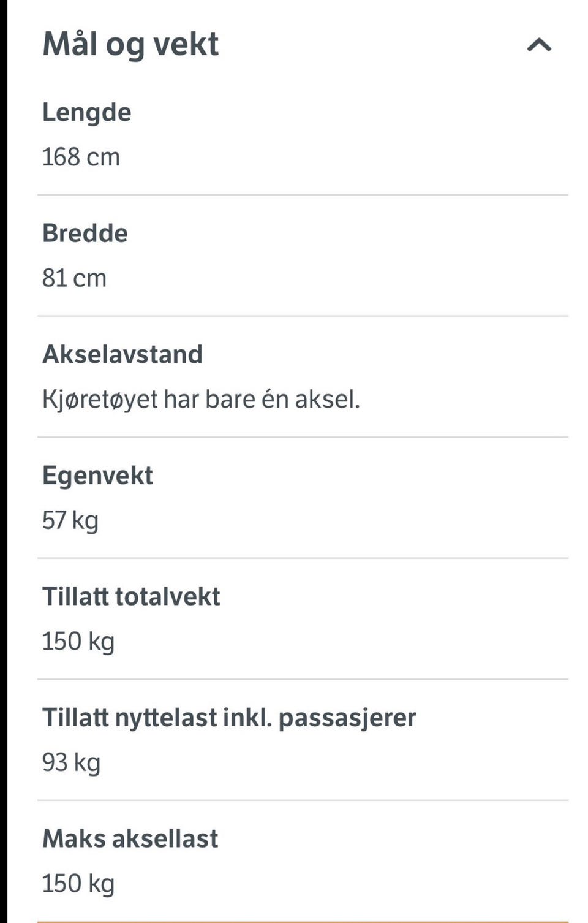This screenshot has width=588, height=923.
Task: Collapse the Mål og vekt section chevron
Action: (x=539, y=45)
